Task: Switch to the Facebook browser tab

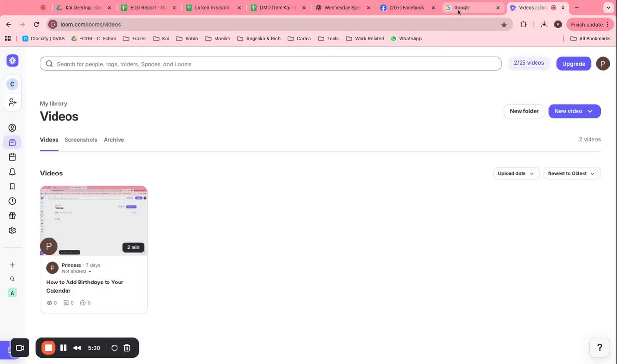Action: point(408,8)
